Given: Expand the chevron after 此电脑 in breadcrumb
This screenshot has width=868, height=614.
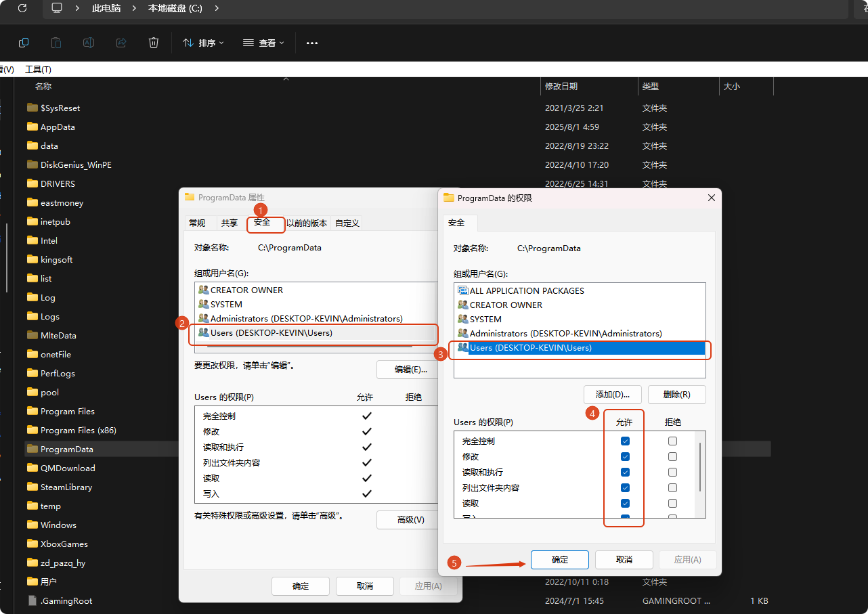Looking at the screenshot, I should coord(134,9).
